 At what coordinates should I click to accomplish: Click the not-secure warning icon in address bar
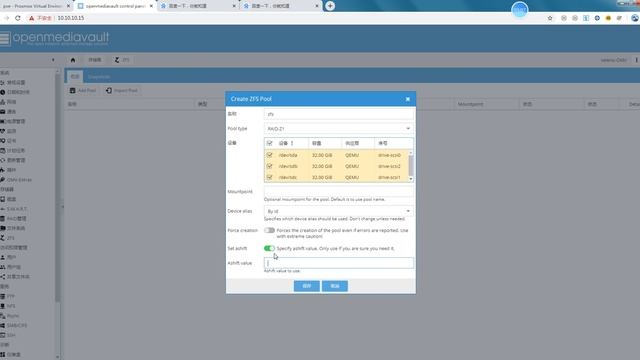click(31, 18)
